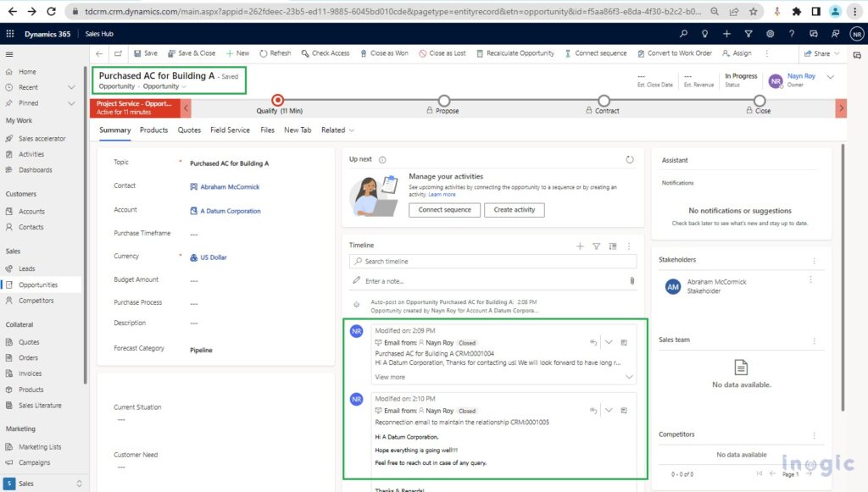Image resolution: width=868 pixels, height=492 pixels.
Task: Add a record with the timeline plus icon
Action: pyautogui.click(x=580, y=246)
